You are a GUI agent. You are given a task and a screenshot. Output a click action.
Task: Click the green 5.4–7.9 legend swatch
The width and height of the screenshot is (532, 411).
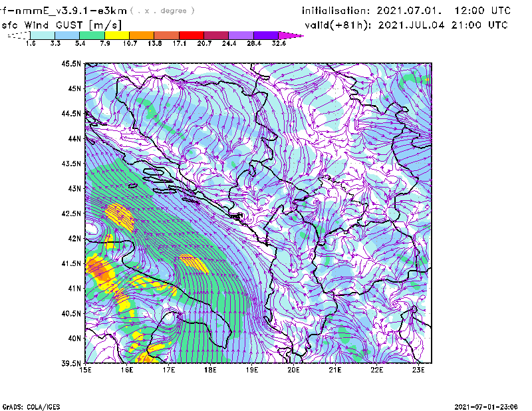(x=92, y=35)
